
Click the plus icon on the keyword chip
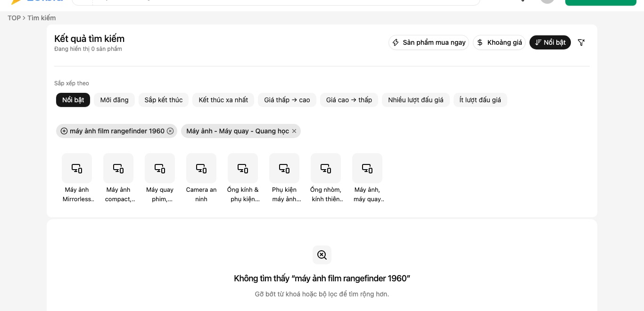(x=64, y=131)
